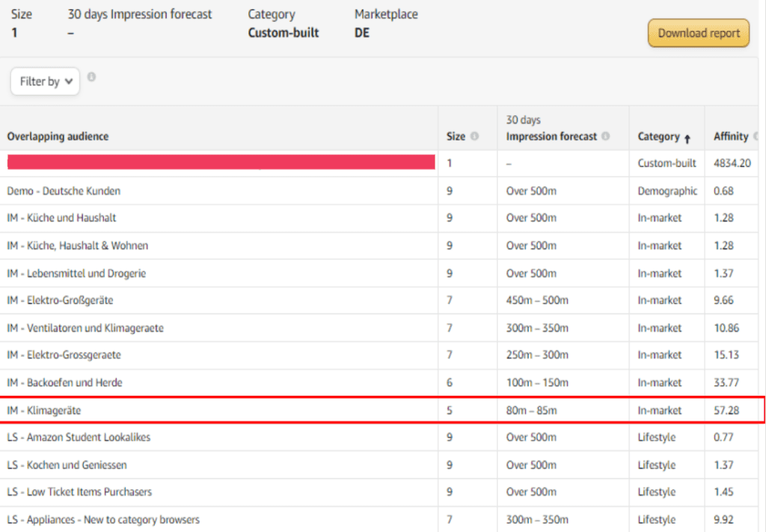Click the info icon beside the Filter by control

coord(91,76)
